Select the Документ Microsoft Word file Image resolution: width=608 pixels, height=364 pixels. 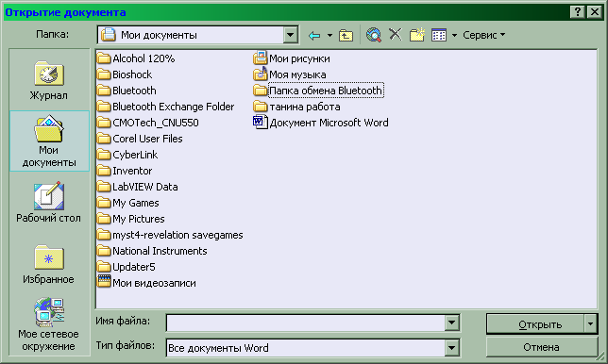click(x=321, y=123)
